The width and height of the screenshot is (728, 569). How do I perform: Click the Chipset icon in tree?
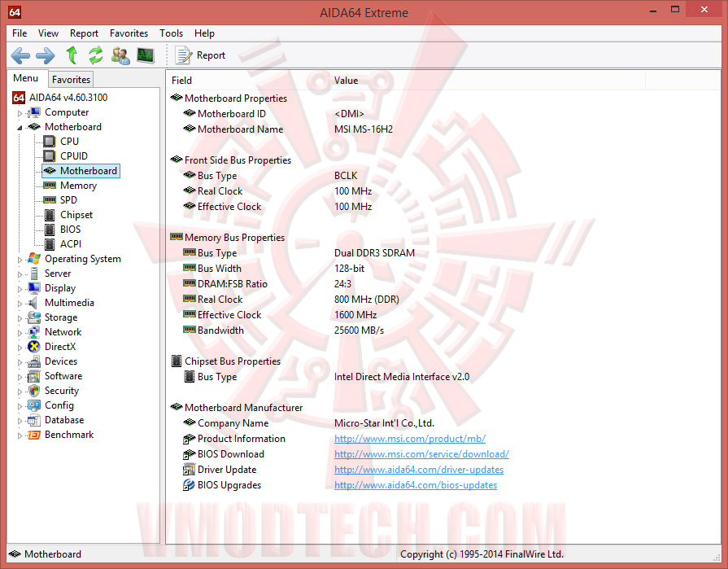coord(50,215)
